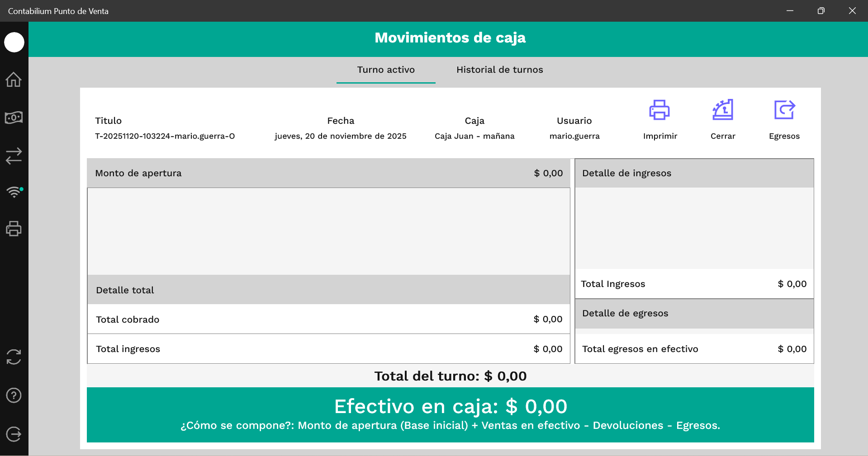Click the Detalle total header
The width and height of the screenshot is (868, 456).
[x=328, y=290]
